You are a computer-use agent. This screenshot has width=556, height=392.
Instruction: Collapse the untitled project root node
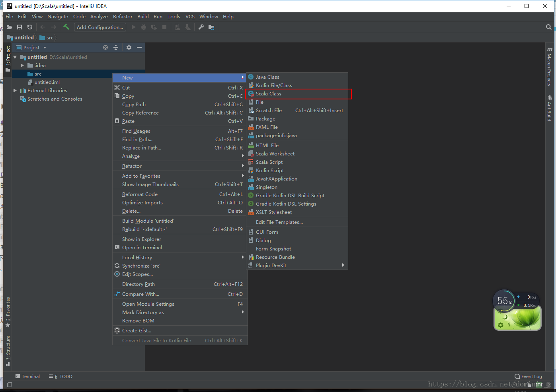(15, 57)
